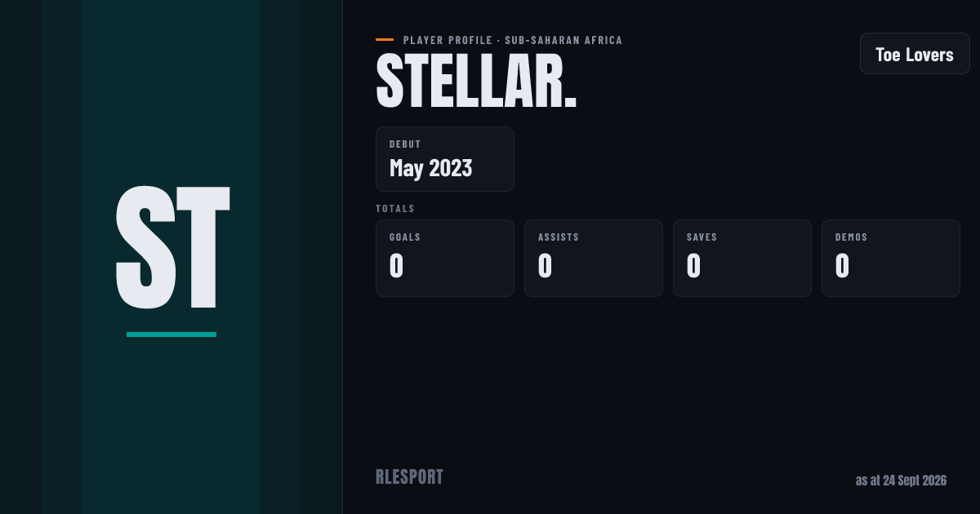Click the as at 24 Sept 2026 date
The image size is (980, 514).
[901, 481]
